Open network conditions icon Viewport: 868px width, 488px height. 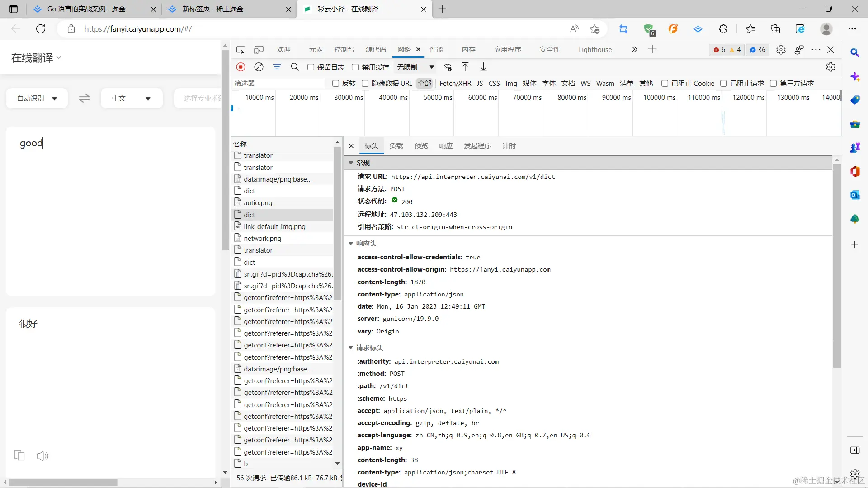coord(448,67)
